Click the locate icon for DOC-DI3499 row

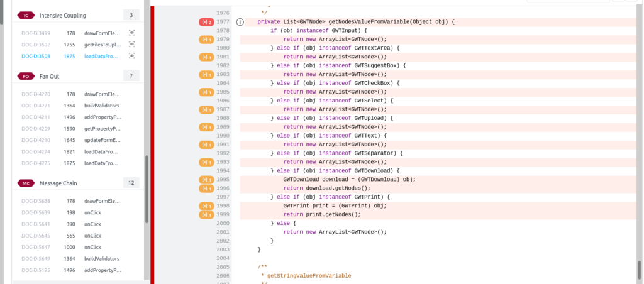coord(131,33)
